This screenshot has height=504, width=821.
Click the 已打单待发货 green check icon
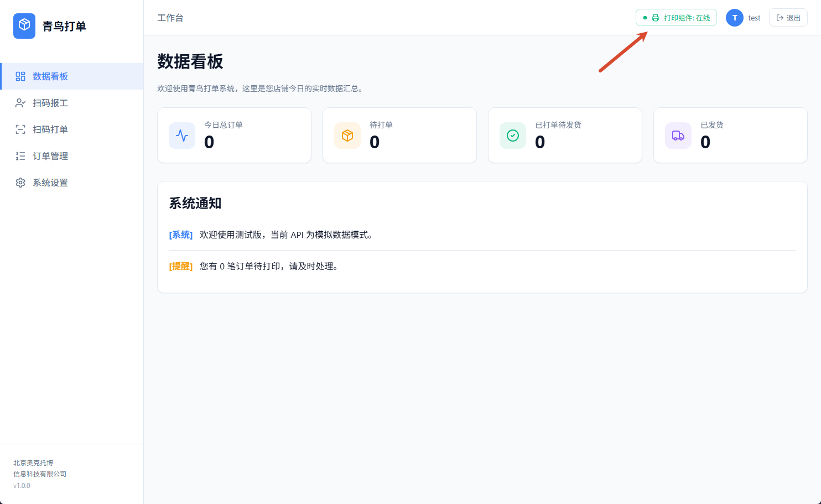[513, 136]
